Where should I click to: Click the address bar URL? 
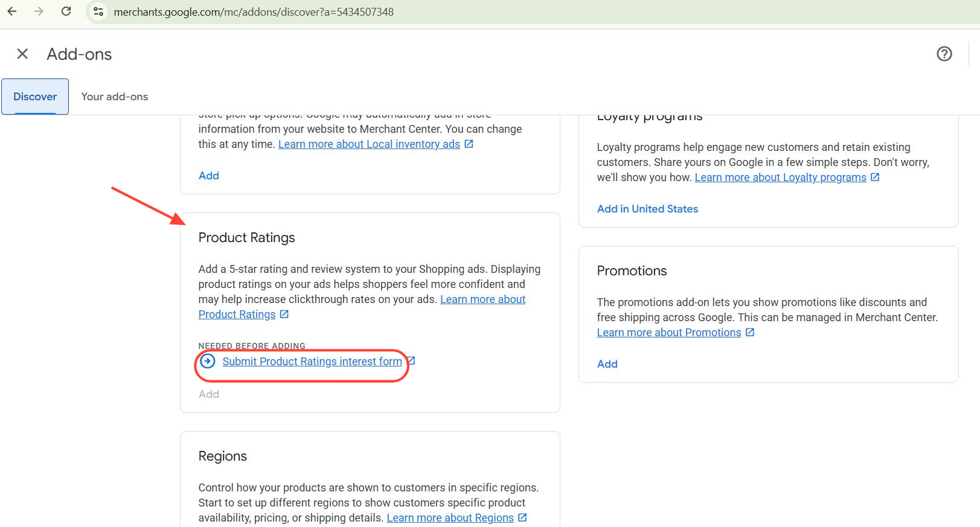click(x=254, y=12)
